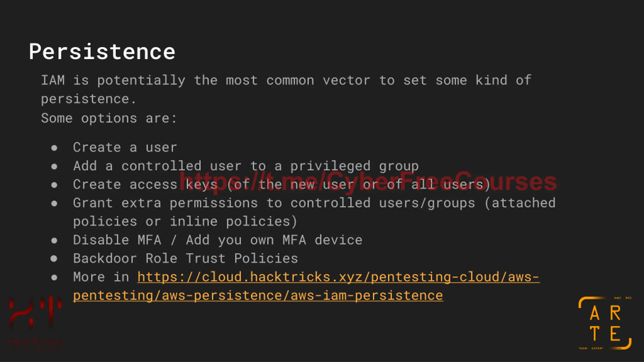
Task: Click 'Add a controlled user to a privileged group'
Action: [x=246, y=166]
